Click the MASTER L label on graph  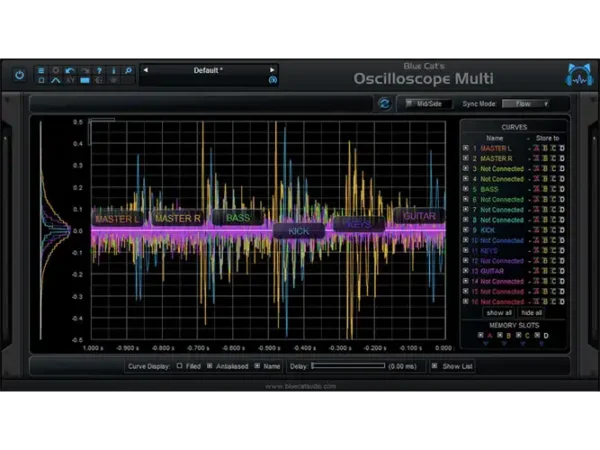point(117,219)
